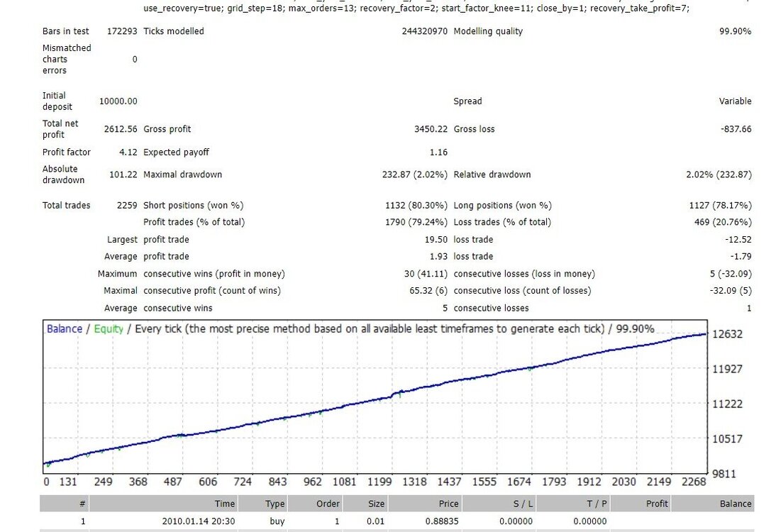This screenshot has height=532, width=776.
Task: Select the Expected payoff value 1.16
Action: [438, 153]
